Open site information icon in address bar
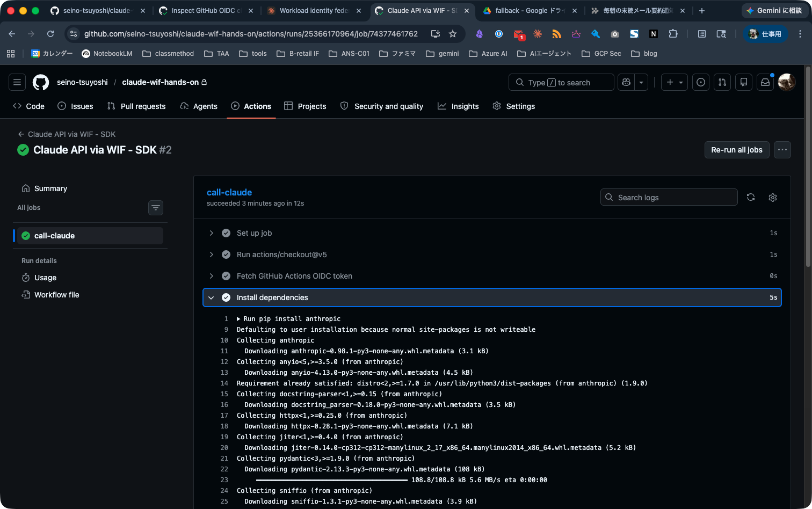 [74, 34]
